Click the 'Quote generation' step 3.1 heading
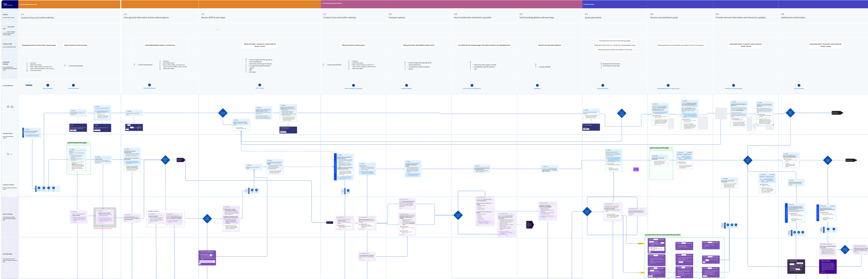Image resolution: width=868 pixels, height=279 pixels. [593, 17]
